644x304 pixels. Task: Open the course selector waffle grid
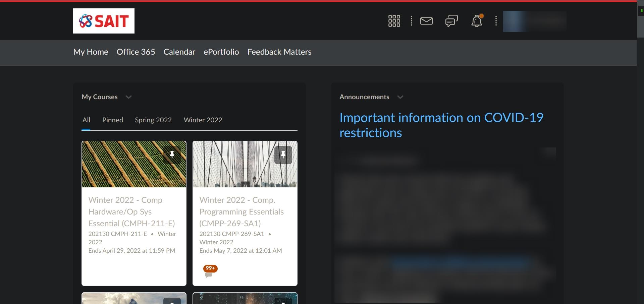[394, 21]
